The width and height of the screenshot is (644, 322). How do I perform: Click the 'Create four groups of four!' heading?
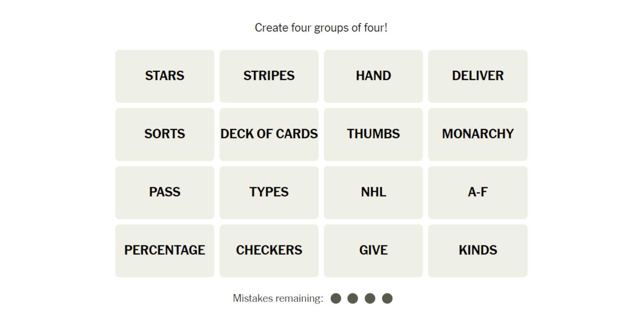(x=321, y=28)
